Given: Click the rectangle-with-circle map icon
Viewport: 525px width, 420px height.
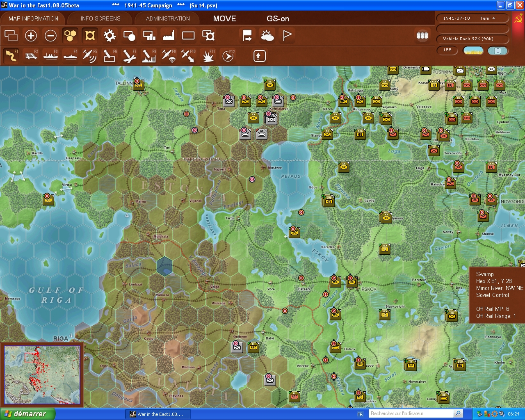Looking at the screenshot, I should point(129,36).
